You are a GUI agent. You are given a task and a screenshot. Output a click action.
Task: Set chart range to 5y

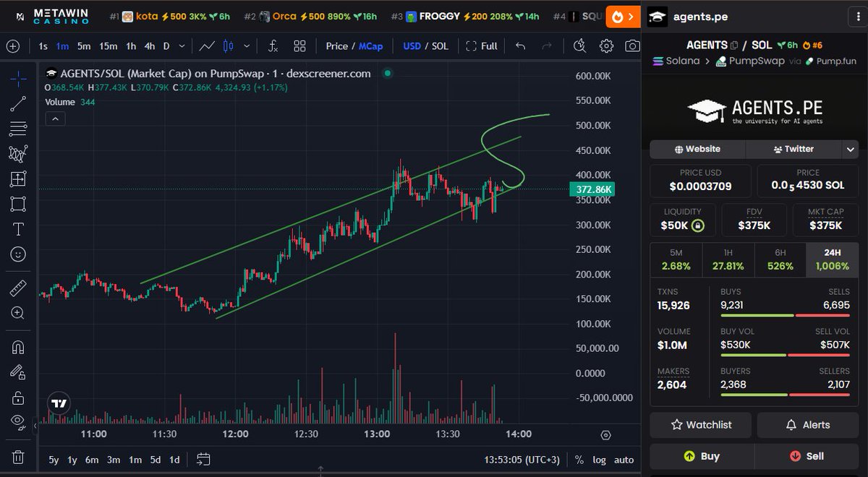click(x=54, y=460)
